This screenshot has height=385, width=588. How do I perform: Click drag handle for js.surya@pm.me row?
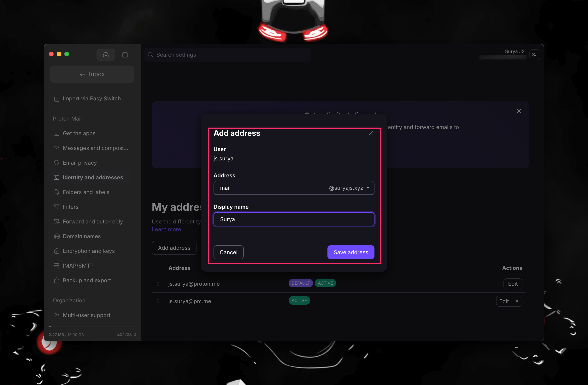coord(158,301)
